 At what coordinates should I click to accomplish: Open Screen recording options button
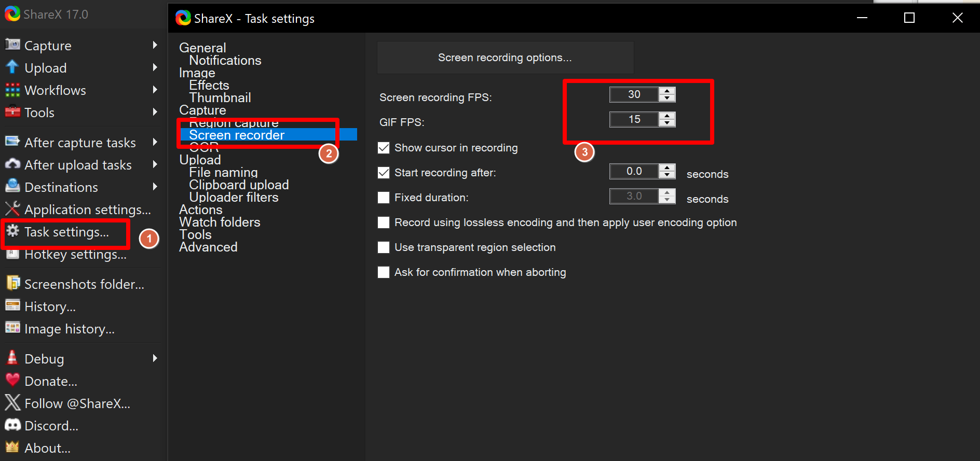(505, 58)
